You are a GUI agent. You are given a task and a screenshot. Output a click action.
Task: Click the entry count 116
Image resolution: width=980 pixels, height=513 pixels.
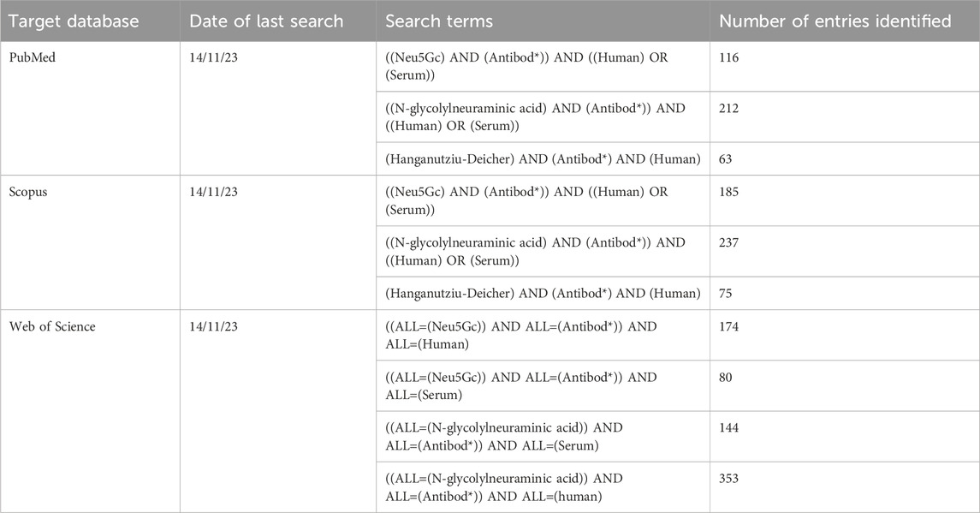[728, 57]
